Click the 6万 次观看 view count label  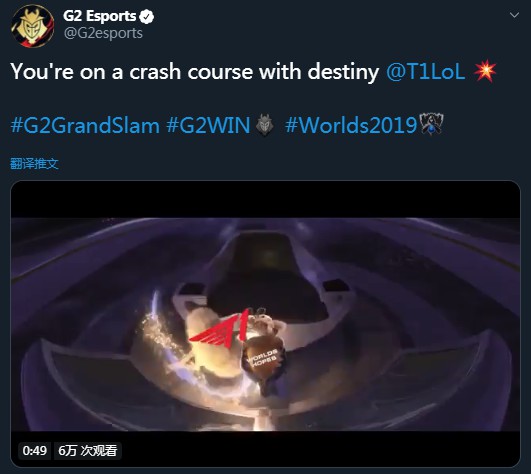[x=88, y=451]
